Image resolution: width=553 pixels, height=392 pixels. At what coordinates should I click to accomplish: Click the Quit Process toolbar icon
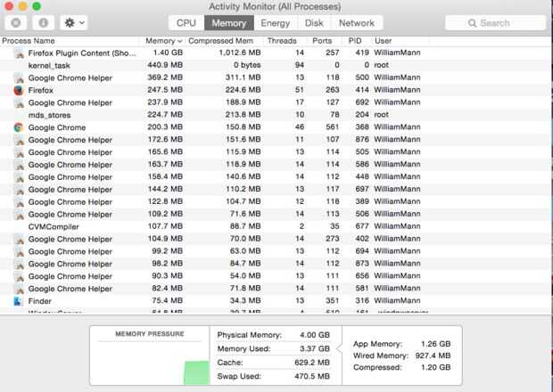16,23
